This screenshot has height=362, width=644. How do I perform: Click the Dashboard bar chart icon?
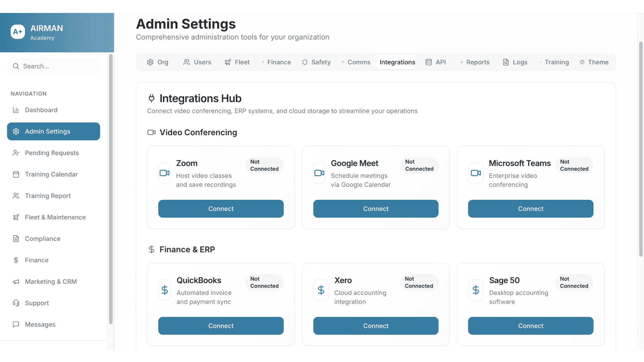[x=16, y=110]
